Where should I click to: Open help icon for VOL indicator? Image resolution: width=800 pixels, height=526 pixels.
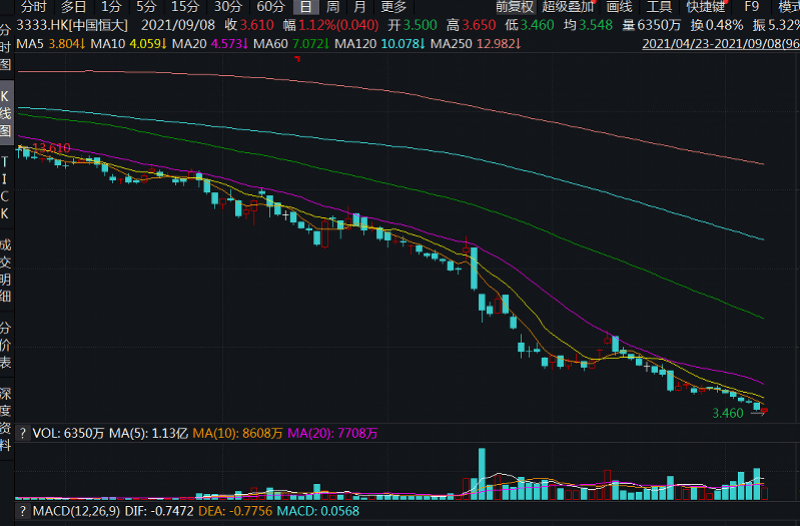[x=23, y=433]
